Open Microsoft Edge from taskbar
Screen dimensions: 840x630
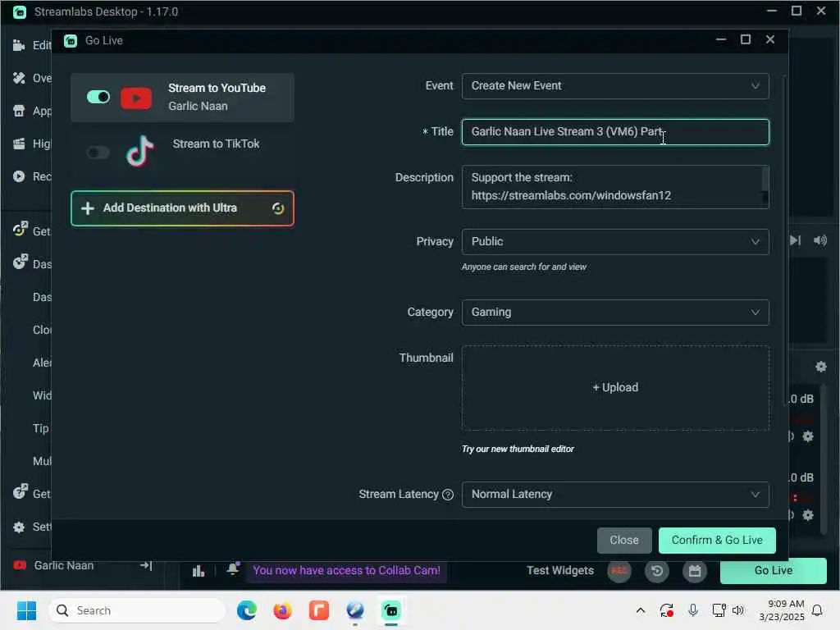tap(246, 610)
